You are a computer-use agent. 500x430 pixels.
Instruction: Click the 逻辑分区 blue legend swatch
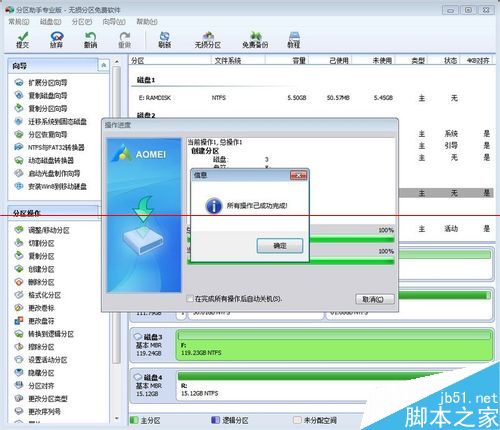click(216, 420)
